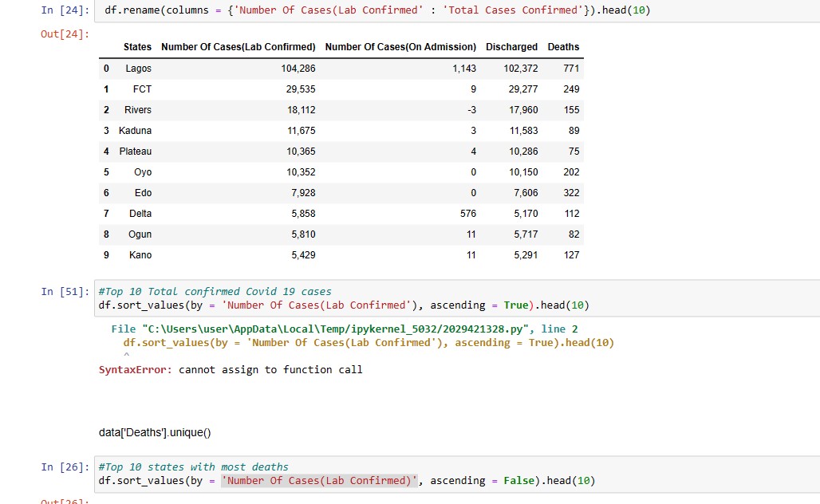Click the 'Number Of Cases(Lab Confirmed)' table header
Viewport: 820px width, 504px height.
(x=239, y=47)
